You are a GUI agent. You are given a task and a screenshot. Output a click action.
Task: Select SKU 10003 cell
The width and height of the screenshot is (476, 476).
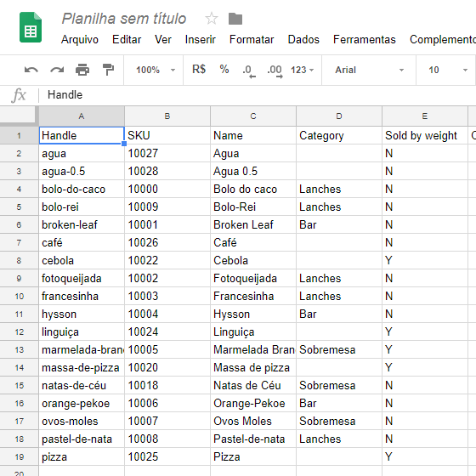[x=167, y=297]
